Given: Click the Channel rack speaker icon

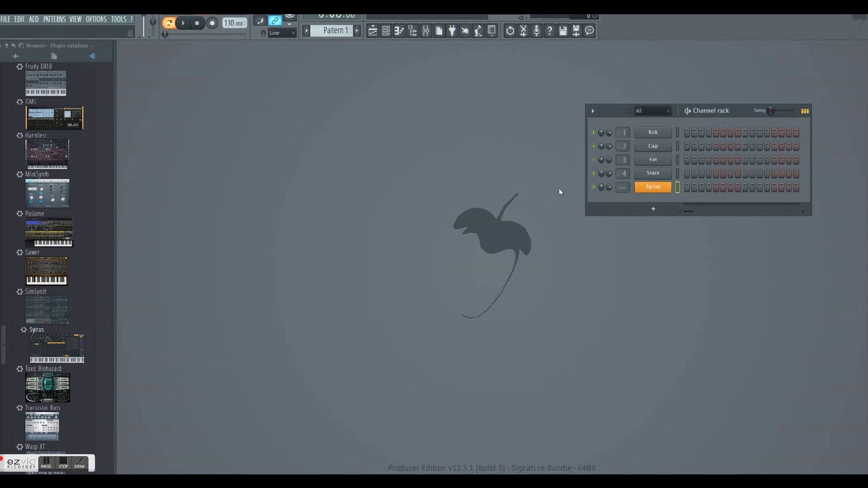Looking at the screenshot, I should point(688,110).
